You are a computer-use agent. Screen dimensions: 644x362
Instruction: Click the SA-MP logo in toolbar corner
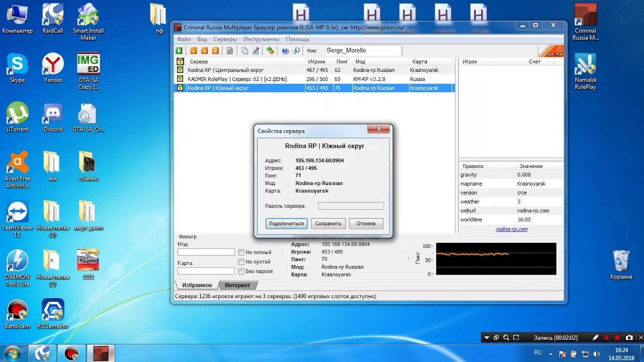[550, 51]
